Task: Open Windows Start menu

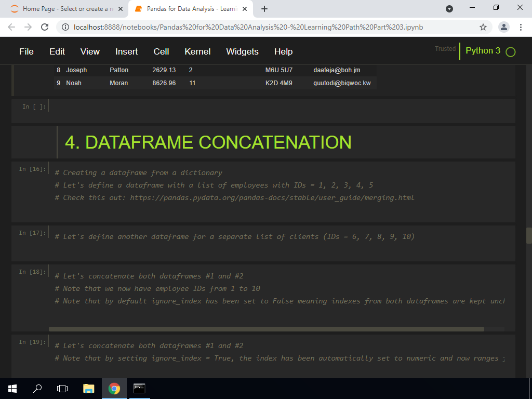Action: (12, 389)
